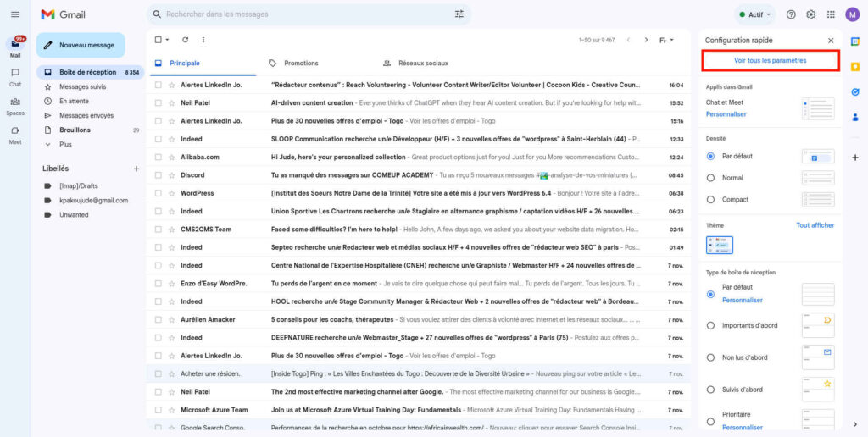Go to next page of messages
Screen dimensions: 868x437
[646, 40]
